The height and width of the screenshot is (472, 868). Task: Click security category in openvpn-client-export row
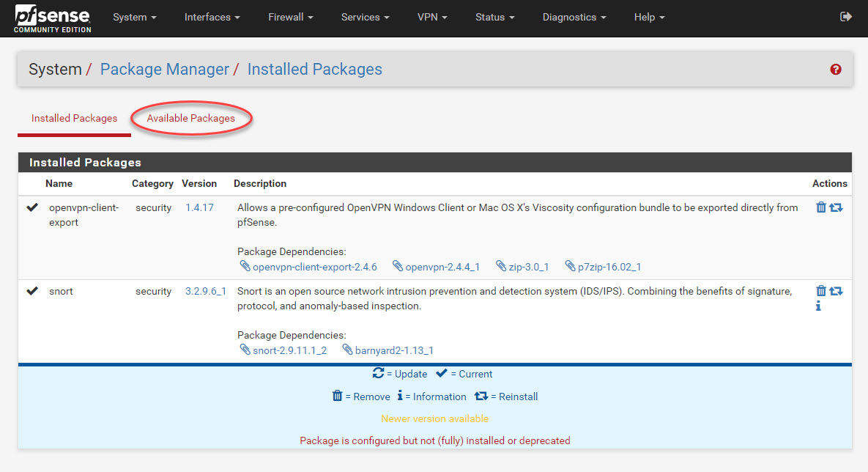[x=153, y=207]
